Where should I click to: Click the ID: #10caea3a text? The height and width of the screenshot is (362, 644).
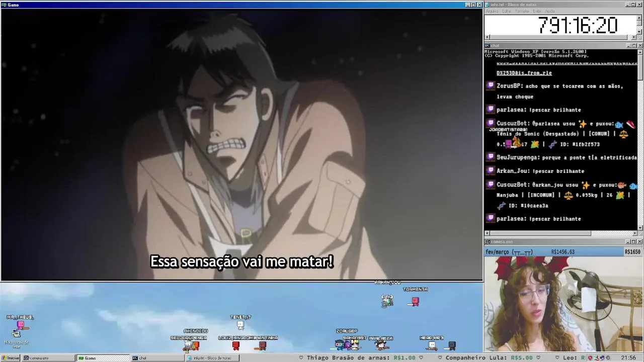pos(528,206)
